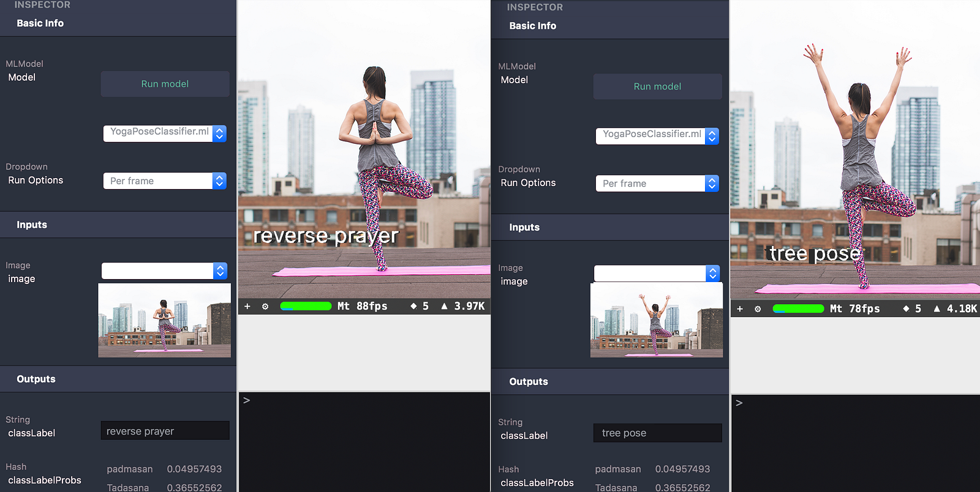Image resolution: width=980 pixels, height=492 pixels.
Task: Click the plus icon beside the 78fps readout
Action: coord(740,308)
